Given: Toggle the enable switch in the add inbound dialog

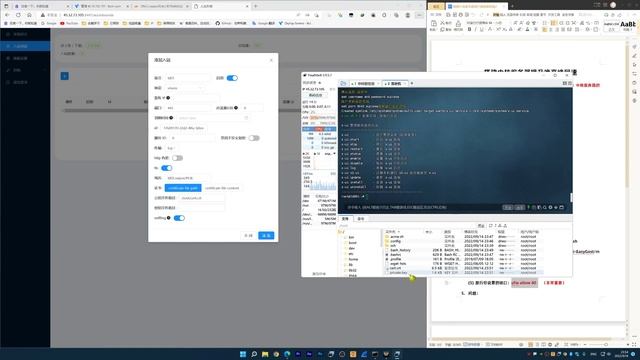Looking at the screenshot, I should tap(232, 78).
